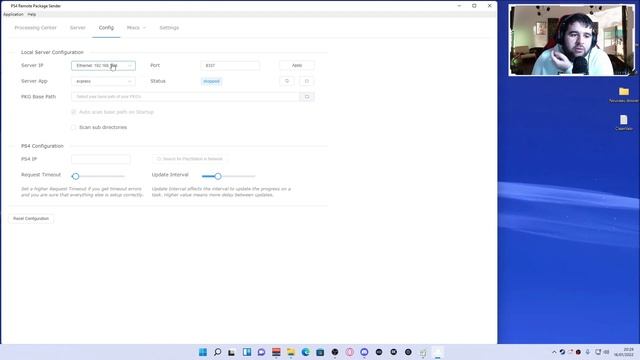This screenshot has width=640, height=360.
Task: Open the Widgets taskbar icon
Action: click(x=247, y=352)
